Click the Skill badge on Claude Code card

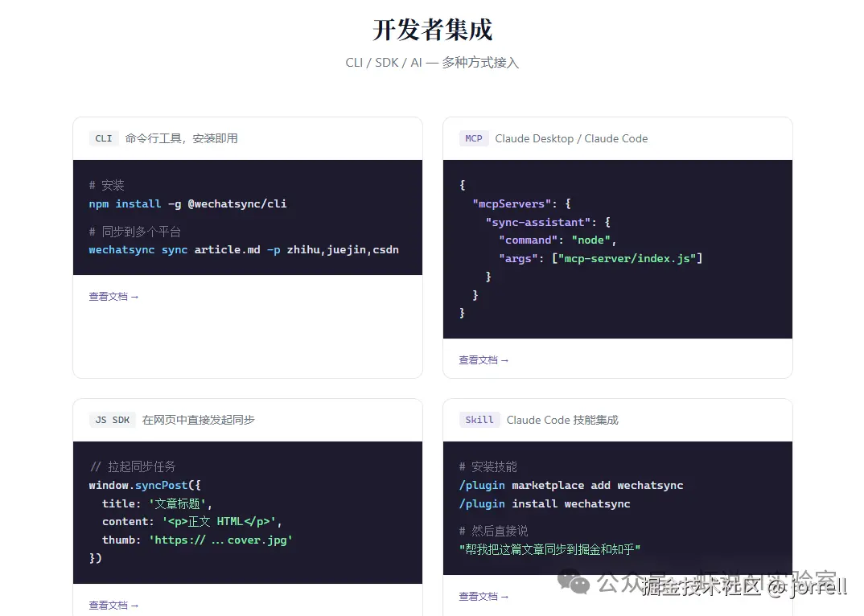(479, 419)
